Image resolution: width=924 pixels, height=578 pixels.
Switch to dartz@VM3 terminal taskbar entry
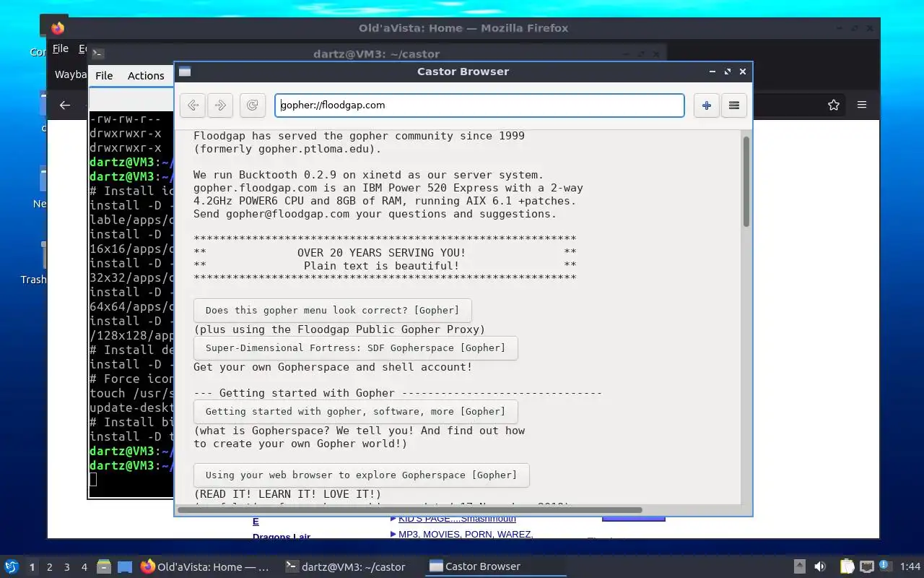click(x=346, y=567)
